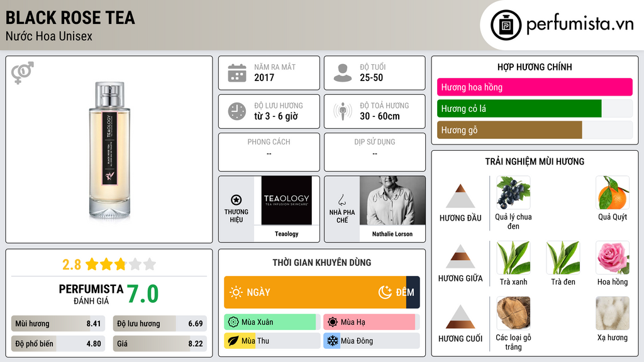Click the person icon beside Độ tuổi
The height and width of the screenshot is (362, 644).
pyautogui.click(x=343, y=73)
